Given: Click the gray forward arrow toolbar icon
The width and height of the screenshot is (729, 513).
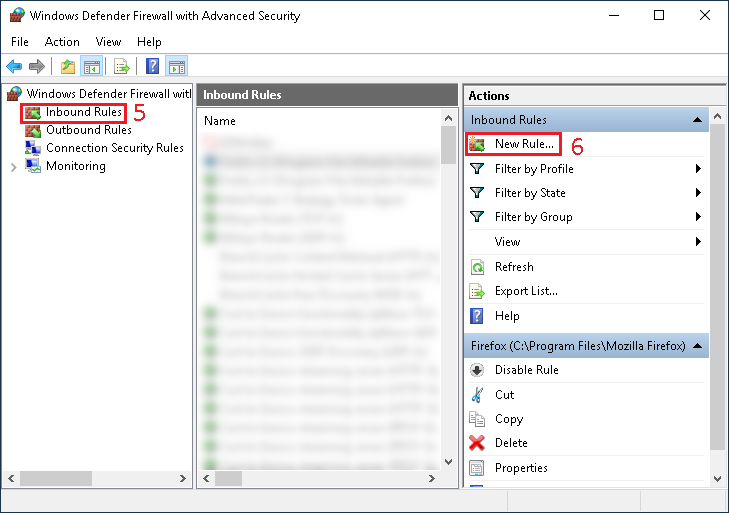Looking at the screenshot, I should [37, 67].
